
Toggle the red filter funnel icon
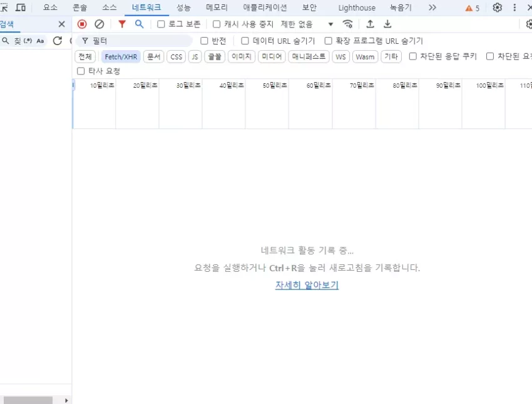click(122, 24)
